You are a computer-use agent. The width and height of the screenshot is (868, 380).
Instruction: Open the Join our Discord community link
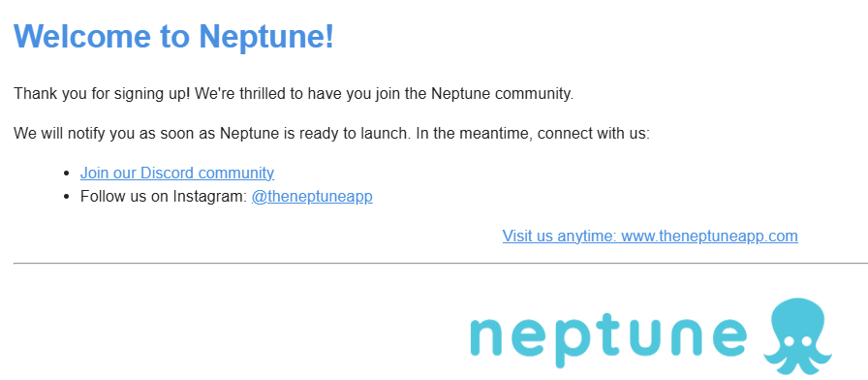tap(177, 173)
